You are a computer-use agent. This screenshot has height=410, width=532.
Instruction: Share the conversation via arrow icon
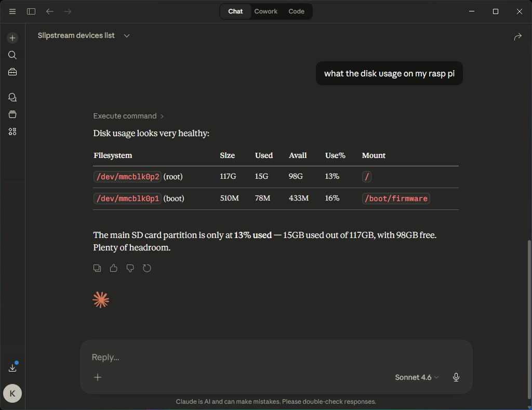tap(517, 36)
